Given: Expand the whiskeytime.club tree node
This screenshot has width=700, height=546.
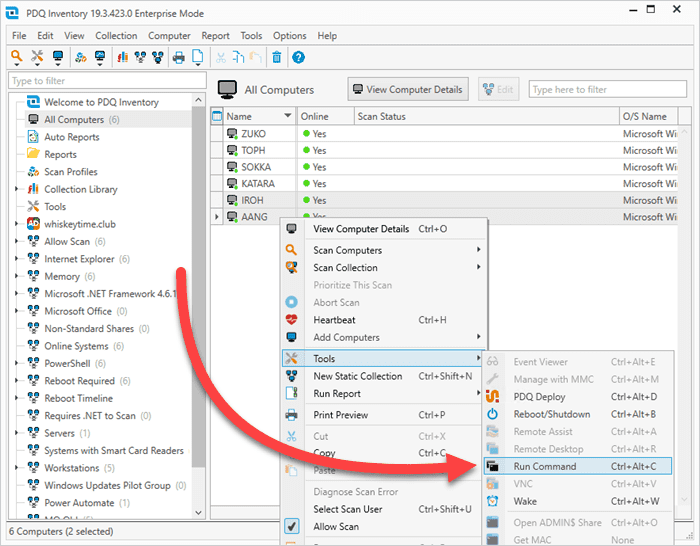Looking at the screenshot, I should point(16,224).
